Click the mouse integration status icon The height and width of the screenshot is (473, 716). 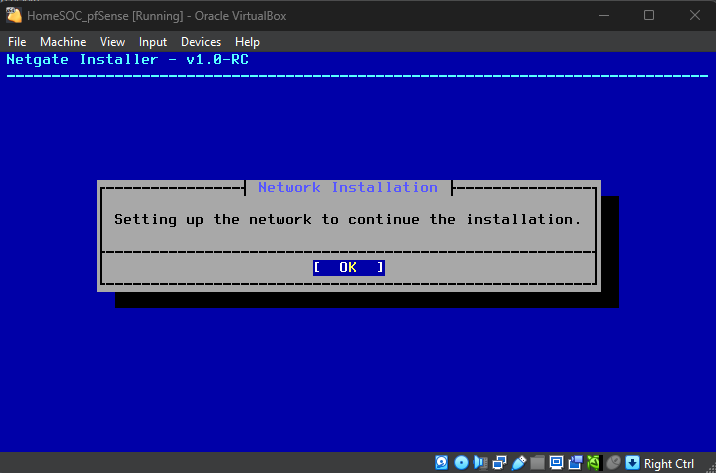click(x=613, y=463)
